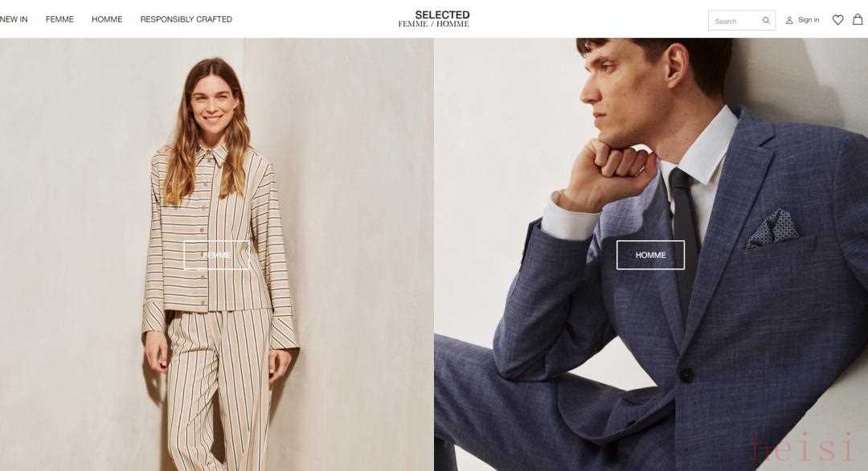Click the user profile icon
The height and width of the screenshot is (471, 868).
click(789, 20)
